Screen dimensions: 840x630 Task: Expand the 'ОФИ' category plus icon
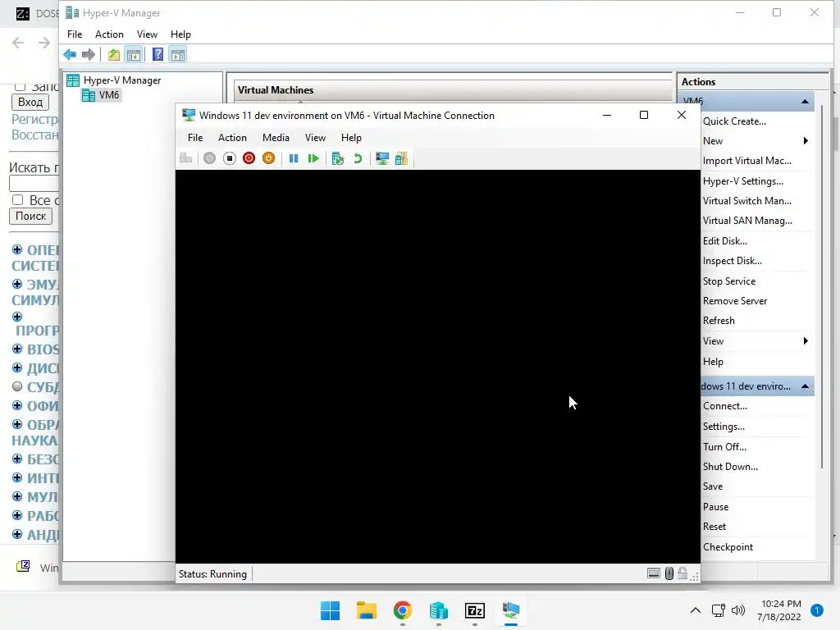(17, 405)
